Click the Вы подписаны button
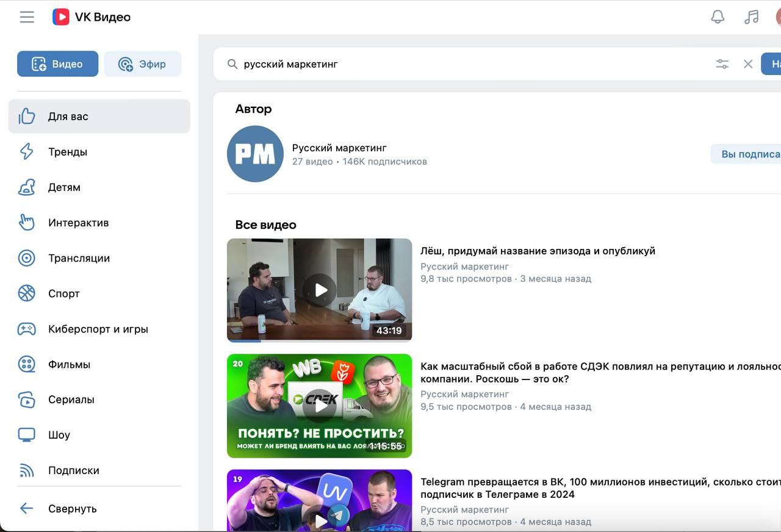 click(746, 154)
